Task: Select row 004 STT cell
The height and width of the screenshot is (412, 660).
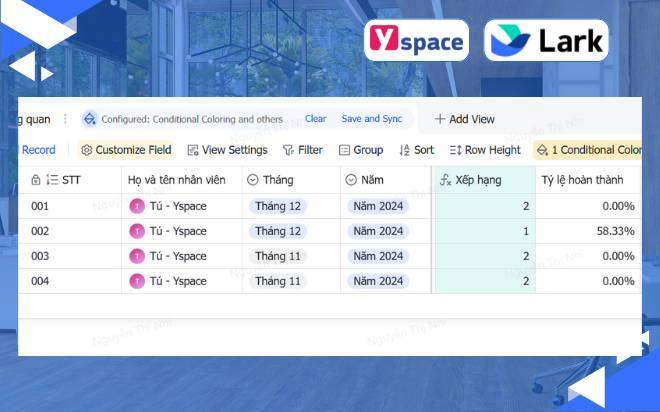Action: (70, 281)
